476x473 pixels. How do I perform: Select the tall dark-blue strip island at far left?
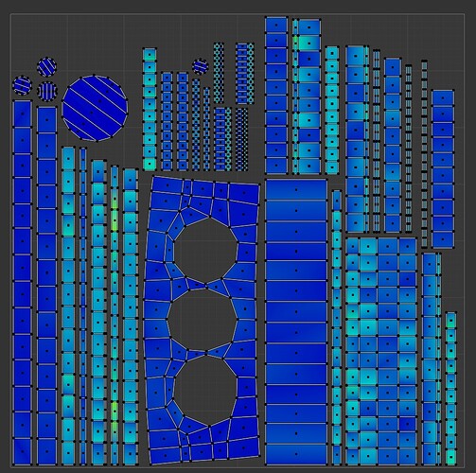[23, 283]
